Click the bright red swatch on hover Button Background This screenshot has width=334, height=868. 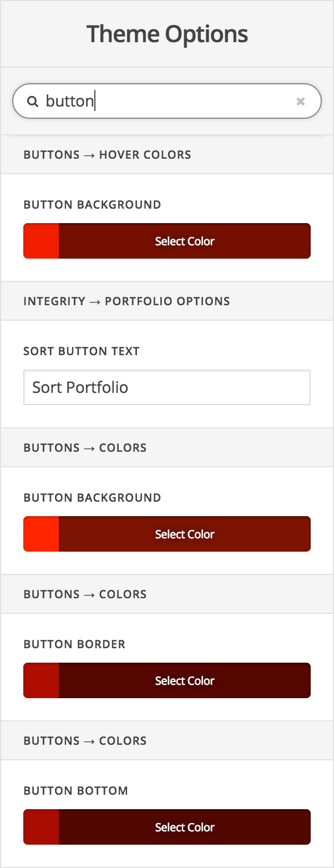[x=41, y=241]
